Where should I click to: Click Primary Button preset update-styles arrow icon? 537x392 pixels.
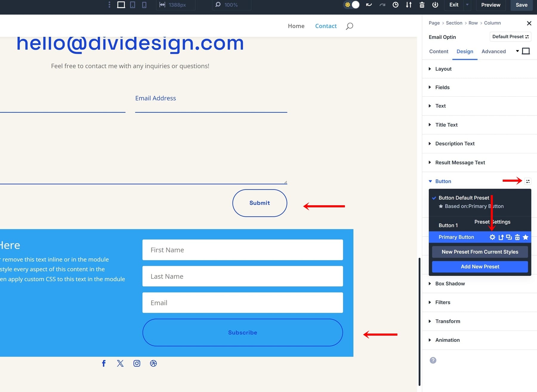click(501, 237)
